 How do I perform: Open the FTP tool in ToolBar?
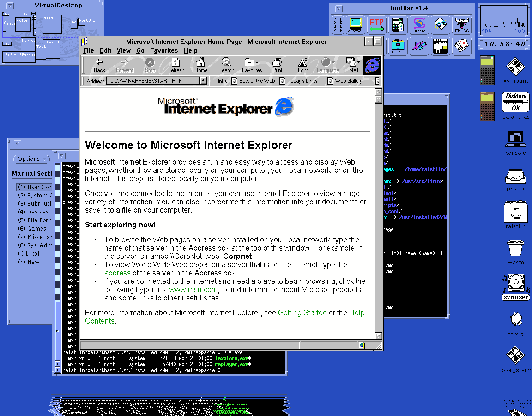tap(377, 25)
